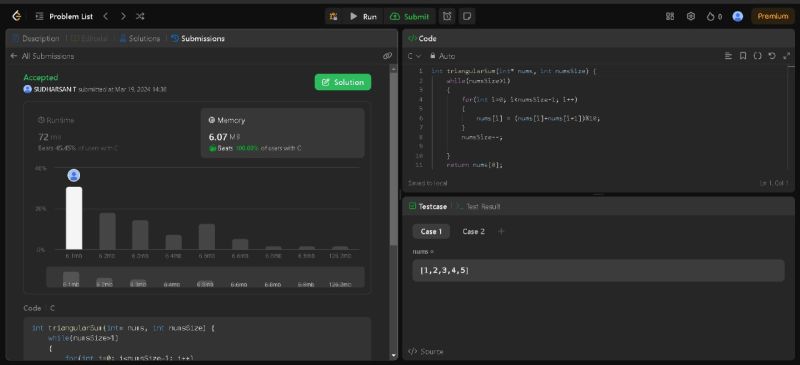Viewport: 800px width, 365px height.
Task: Click the chart range minimap below the graph
Action: click(206, 277)
